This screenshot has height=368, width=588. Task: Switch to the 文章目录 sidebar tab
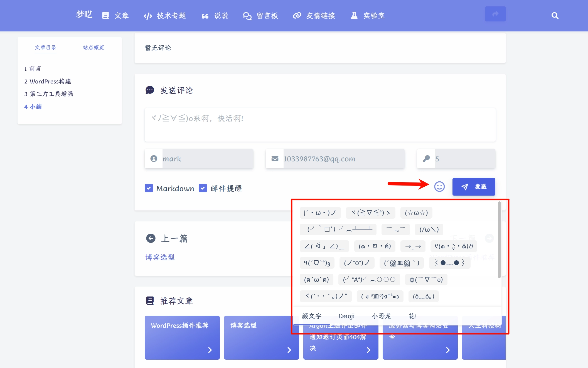[x=46, y=47]
